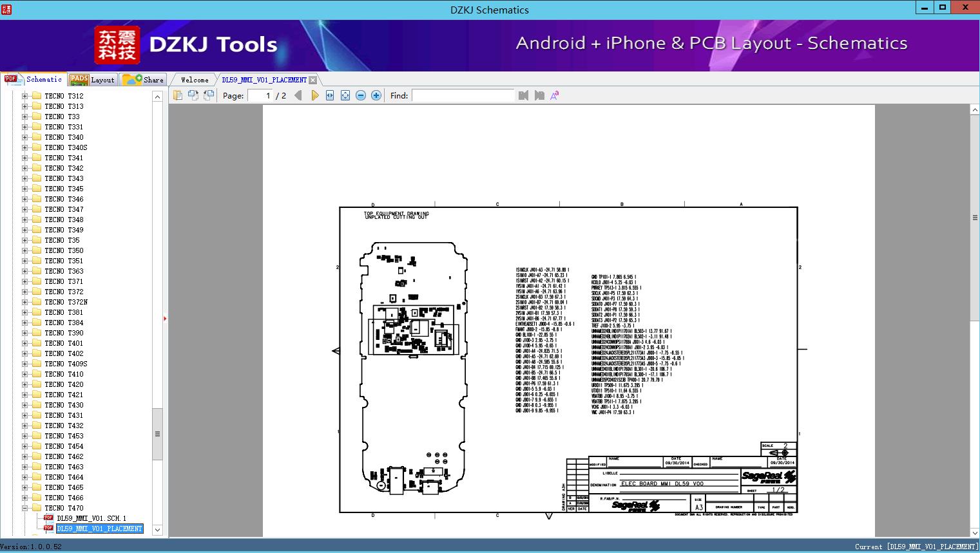Click tree panel scroll down arrow
The width and height of the screenshot is (980, 553).
coord(157,530)
